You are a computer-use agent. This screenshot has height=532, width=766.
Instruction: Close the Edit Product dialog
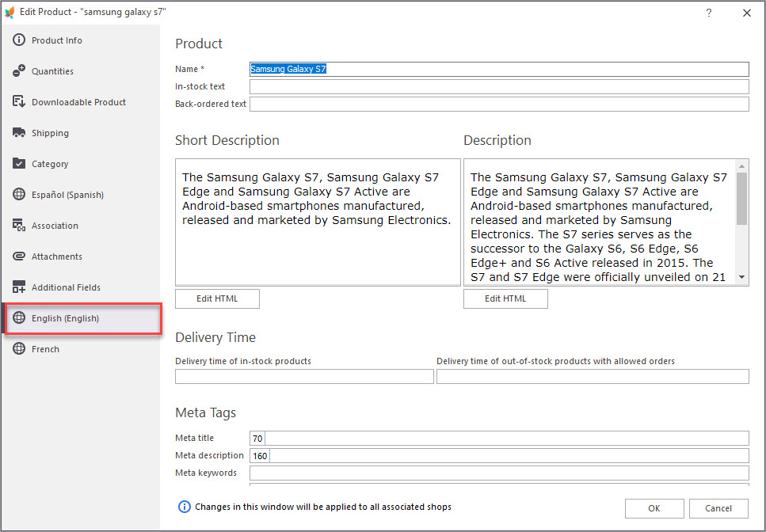click(x=747, y=13)
